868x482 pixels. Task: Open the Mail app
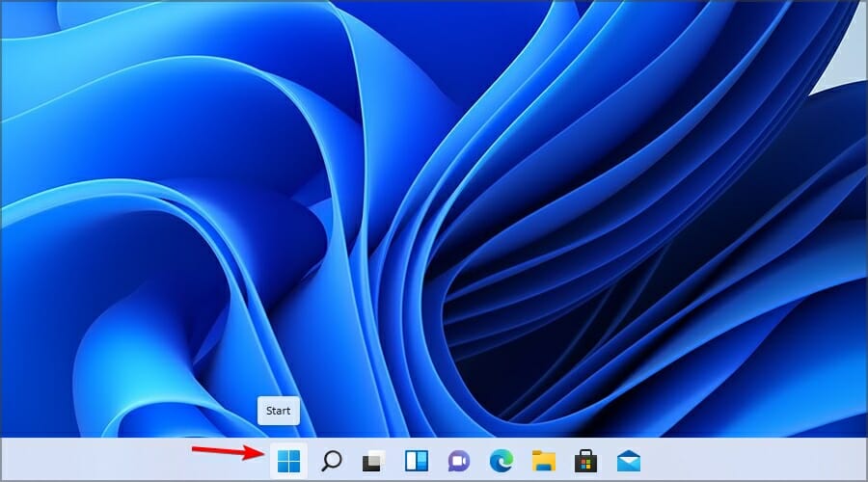tap(629, 461)
